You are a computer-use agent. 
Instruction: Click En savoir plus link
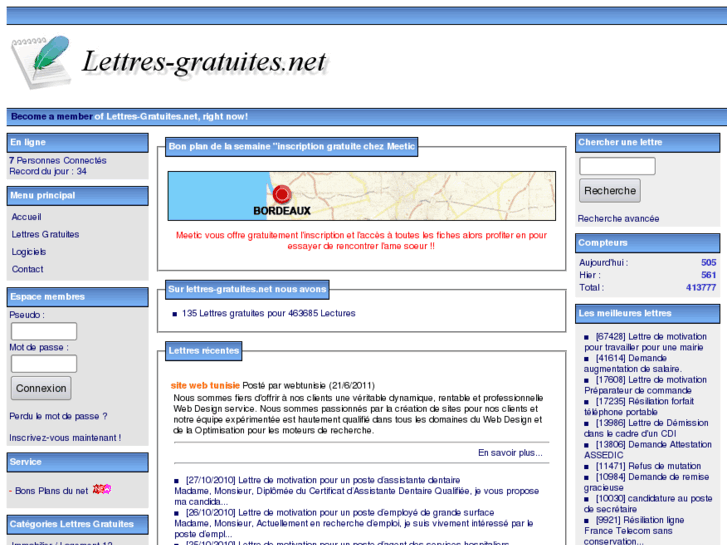coord(510,453)
